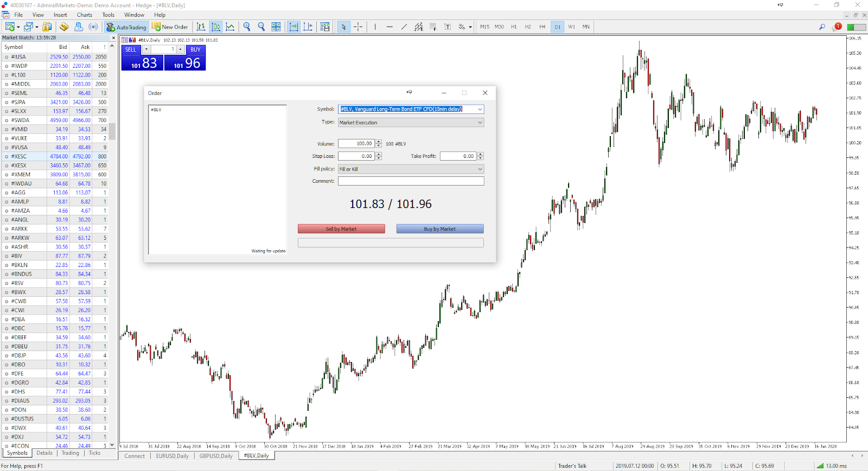Open the Insert menu
Image resolution: width=868 pixels, height=471 pixels.
pos(60,15)
